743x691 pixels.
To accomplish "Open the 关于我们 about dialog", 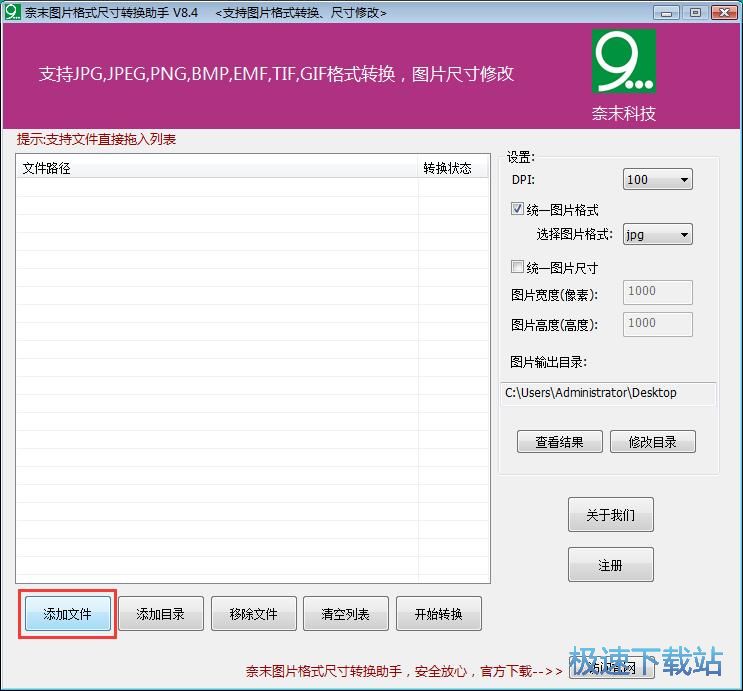I will tap(610, 515).
